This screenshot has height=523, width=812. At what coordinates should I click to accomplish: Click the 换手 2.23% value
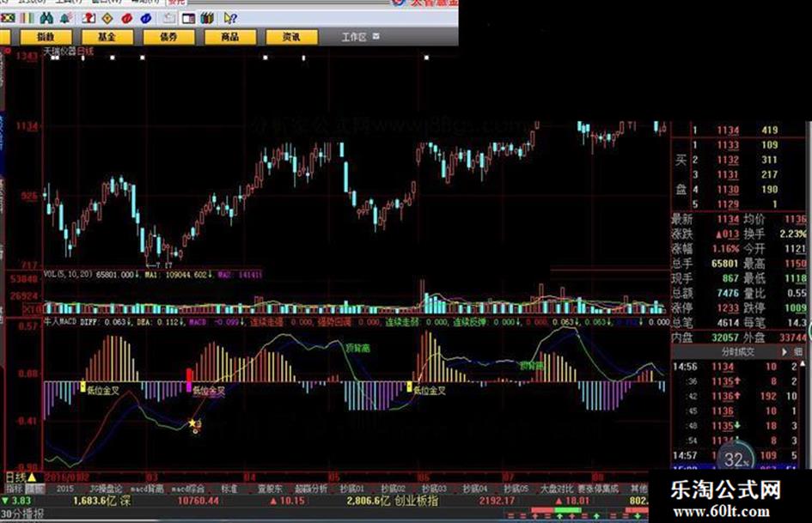[793, 234]
